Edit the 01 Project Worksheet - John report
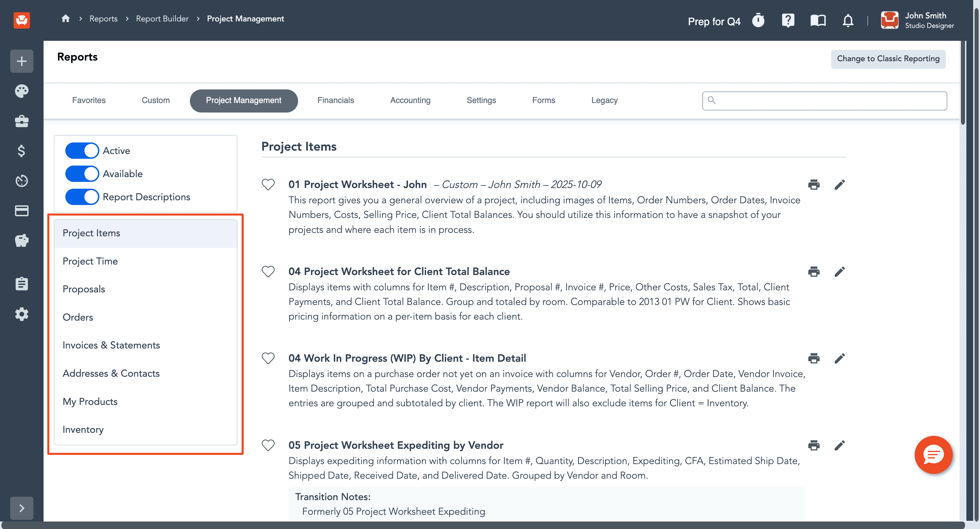This screenshot has height=529, width=980. (839, 184)
